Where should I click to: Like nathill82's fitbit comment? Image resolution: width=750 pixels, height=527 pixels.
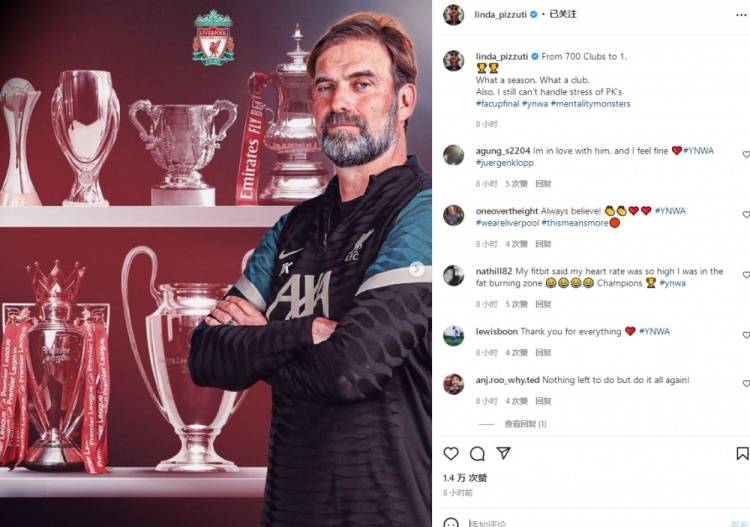tap(746, 274)
